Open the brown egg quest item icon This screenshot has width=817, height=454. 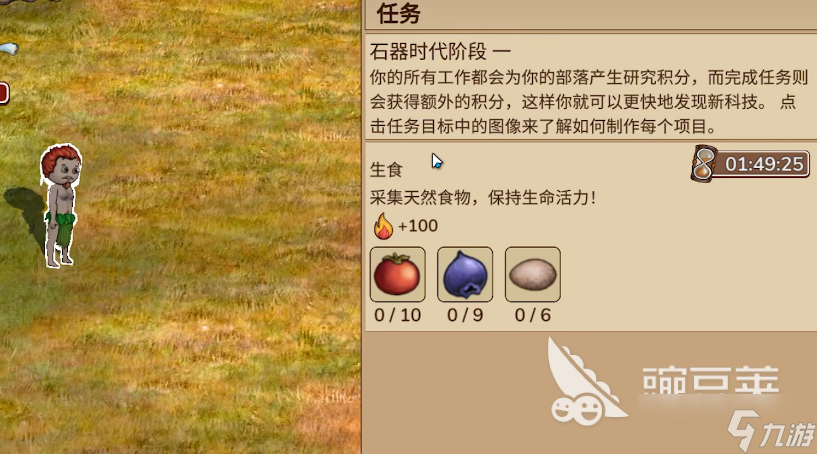click(x=533, y=274)
